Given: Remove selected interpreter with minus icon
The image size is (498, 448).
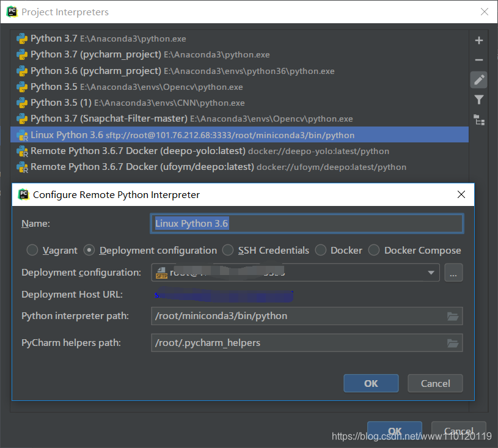Looking at the screenshot, I should pyautogui.click(x=479, y=60).
